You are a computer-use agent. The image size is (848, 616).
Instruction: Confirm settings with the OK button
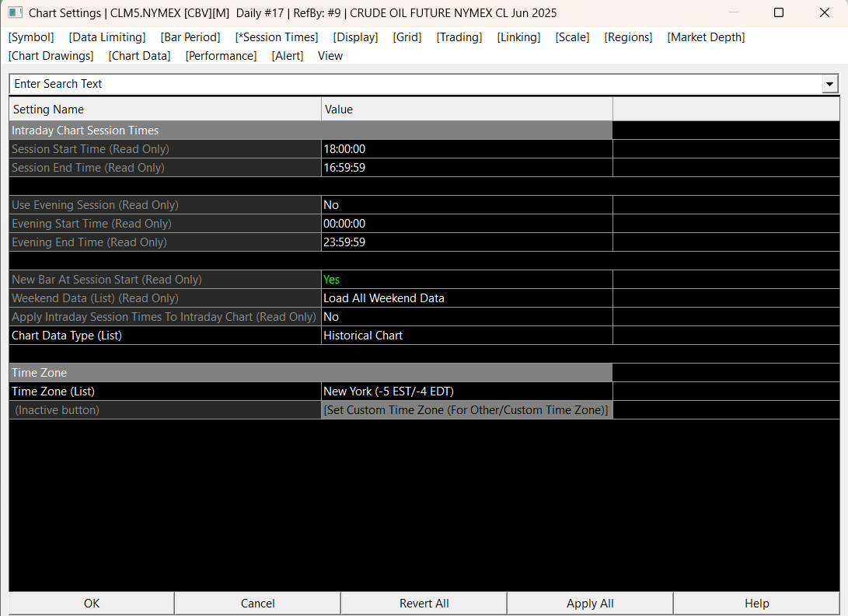pyautogui.click(x=92, y=603)
